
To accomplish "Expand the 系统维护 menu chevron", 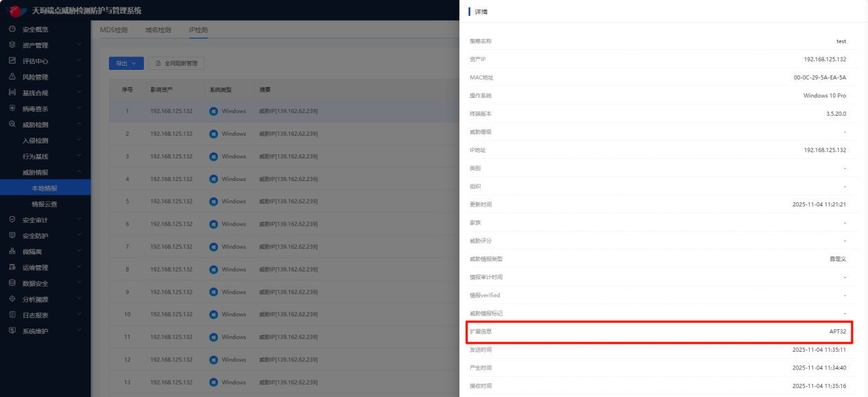I will pos(79,330).
